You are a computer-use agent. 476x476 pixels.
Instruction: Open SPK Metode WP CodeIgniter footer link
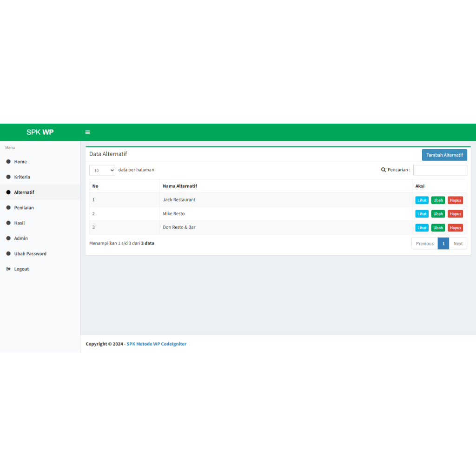[156, 344]
